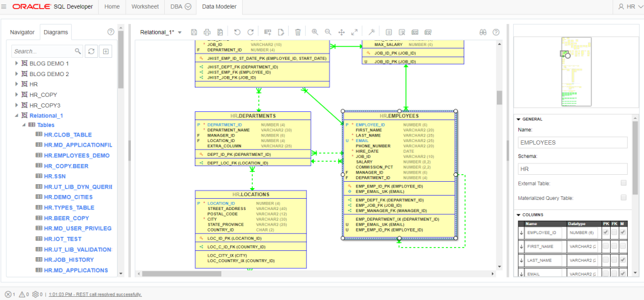644x300 pixels.
Task: Zoom out of the diagram
Action: 328,32
